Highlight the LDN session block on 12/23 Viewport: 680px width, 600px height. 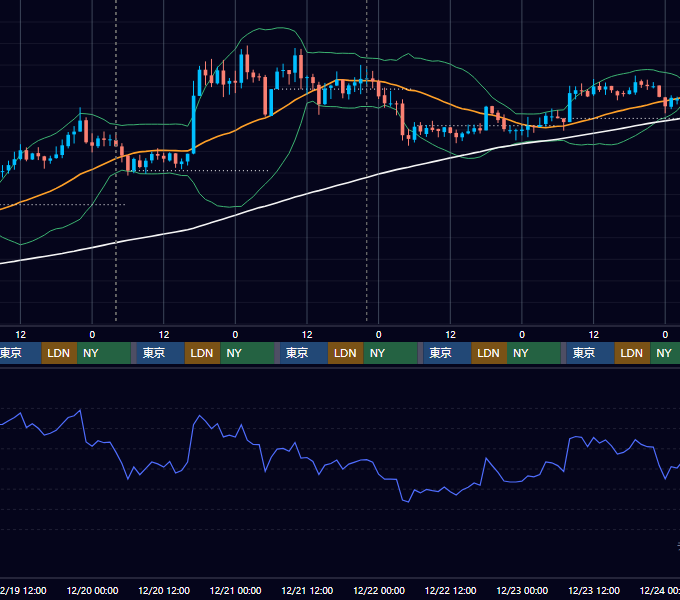(632, 353)
